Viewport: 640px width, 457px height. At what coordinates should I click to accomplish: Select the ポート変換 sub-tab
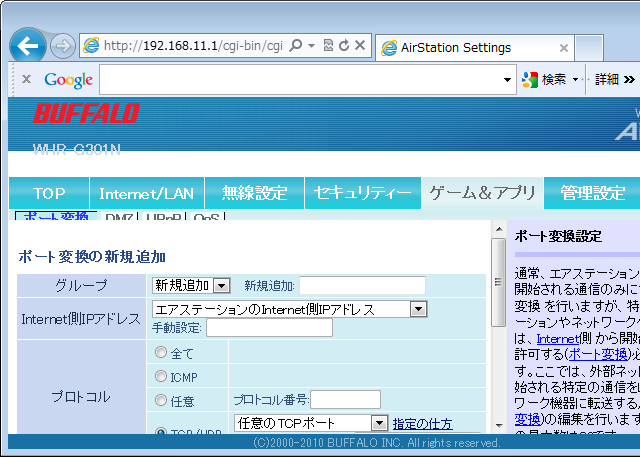[x=56, y=216]
